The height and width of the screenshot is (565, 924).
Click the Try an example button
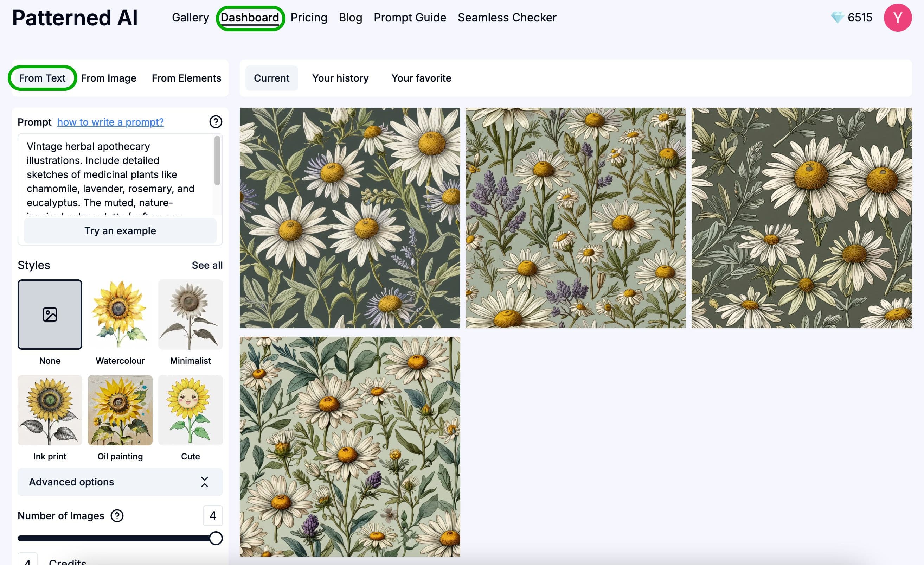pos(120,230)
